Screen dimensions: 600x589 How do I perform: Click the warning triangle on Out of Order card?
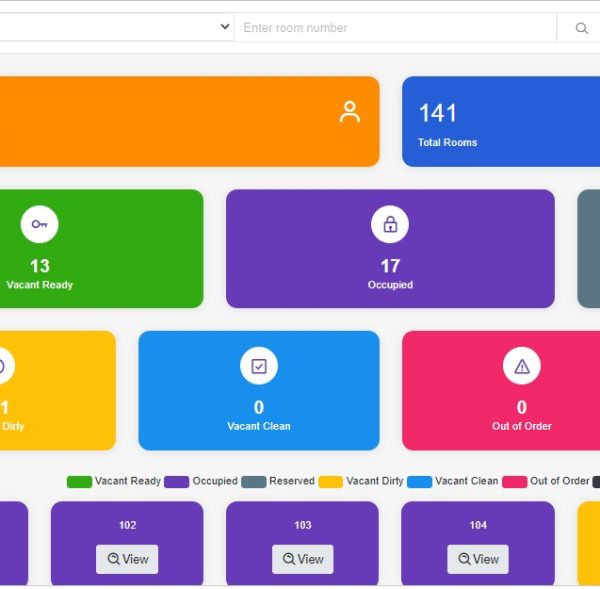522,366
